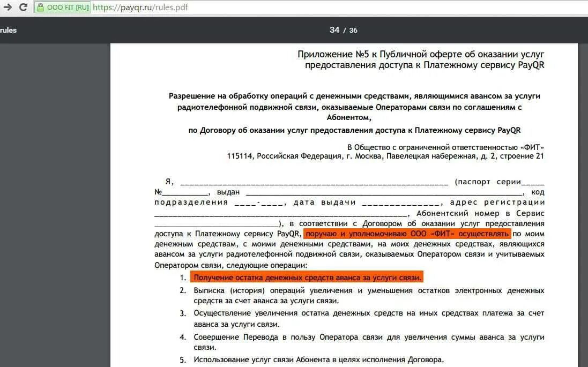Click the highlighted phrase 'поручаю и уполномочиваю ООО «ФИТ» осуществлять'
The height and width of the screenshot is (367, 588).
coord(407,234)
